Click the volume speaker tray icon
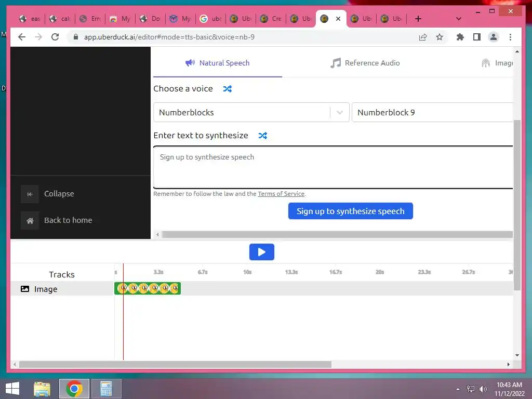Screen dimensions: 532x399 [x=483, y=389]
